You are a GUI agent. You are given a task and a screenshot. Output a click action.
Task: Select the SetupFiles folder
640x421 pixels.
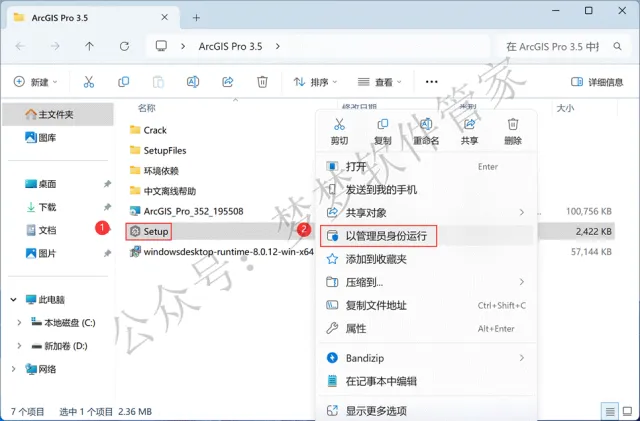tap(158, 150)
